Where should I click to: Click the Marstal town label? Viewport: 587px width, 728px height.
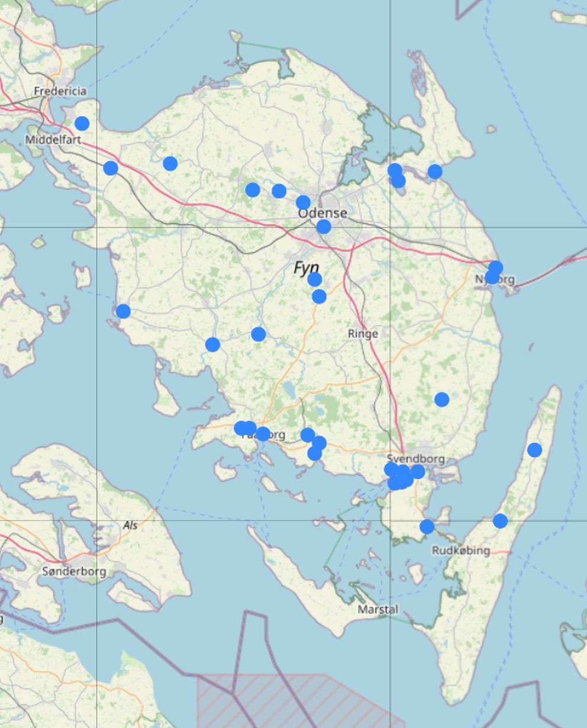pyautogui.click(x=378, y=609)
